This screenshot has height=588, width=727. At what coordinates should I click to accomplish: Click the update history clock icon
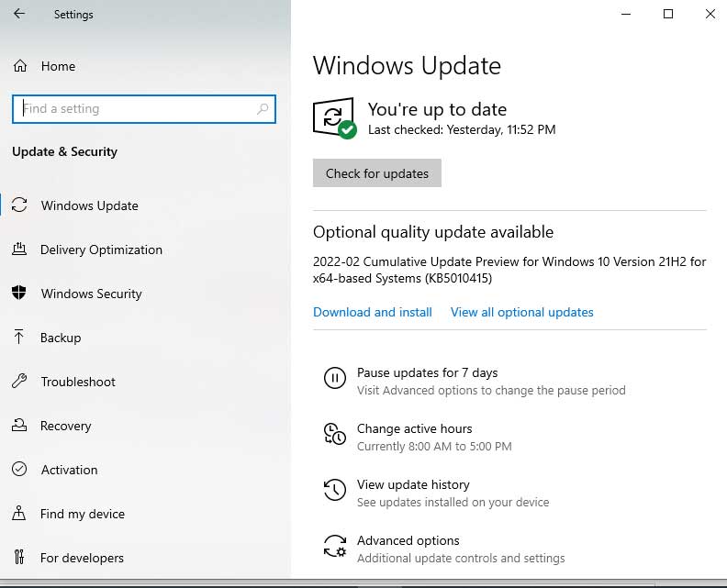coord(335,490)
